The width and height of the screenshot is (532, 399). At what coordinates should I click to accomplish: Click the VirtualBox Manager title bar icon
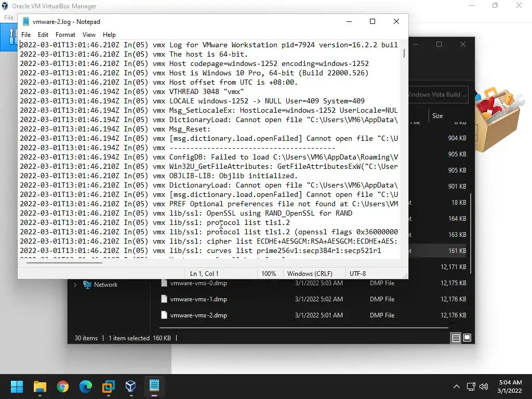pos(5,6)
